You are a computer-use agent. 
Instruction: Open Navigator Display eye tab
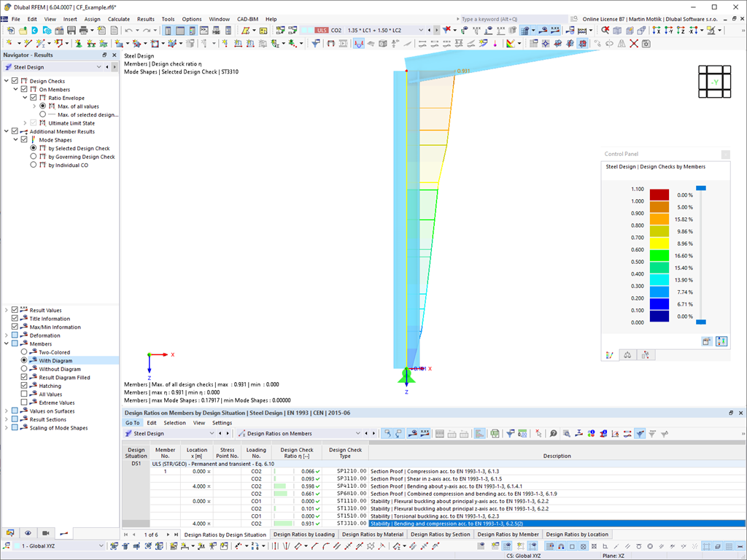tap(28, 533)
